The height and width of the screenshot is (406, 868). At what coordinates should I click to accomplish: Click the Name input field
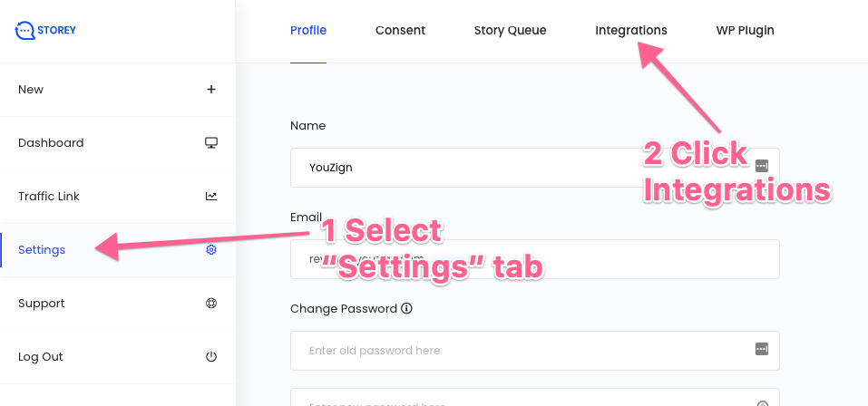pos(472,168)
